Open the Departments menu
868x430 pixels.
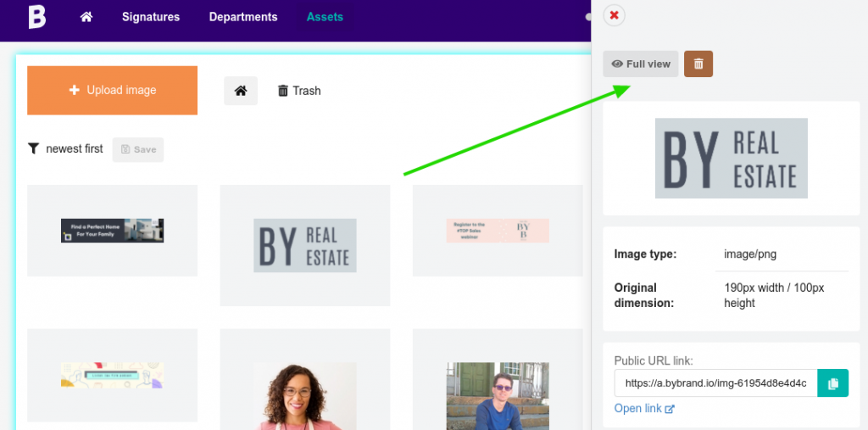pos(243,17)
